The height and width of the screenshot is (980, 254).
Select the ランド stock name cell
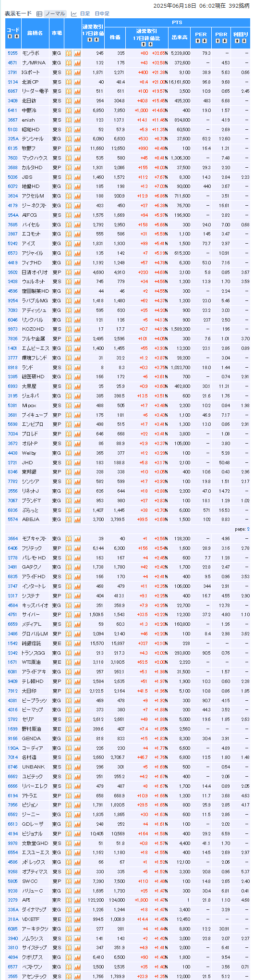tap(35, 367)
